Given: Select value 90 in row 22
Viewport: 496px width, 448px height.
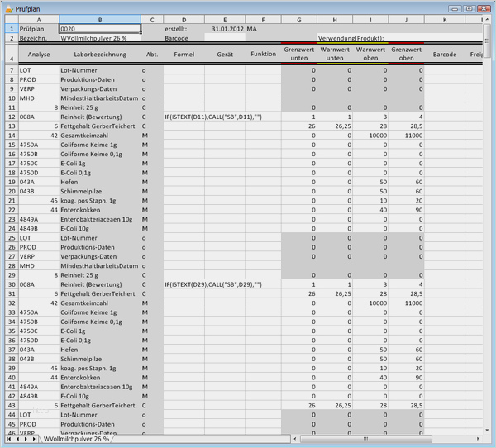Looking at the screenshot, I should 406,210.
